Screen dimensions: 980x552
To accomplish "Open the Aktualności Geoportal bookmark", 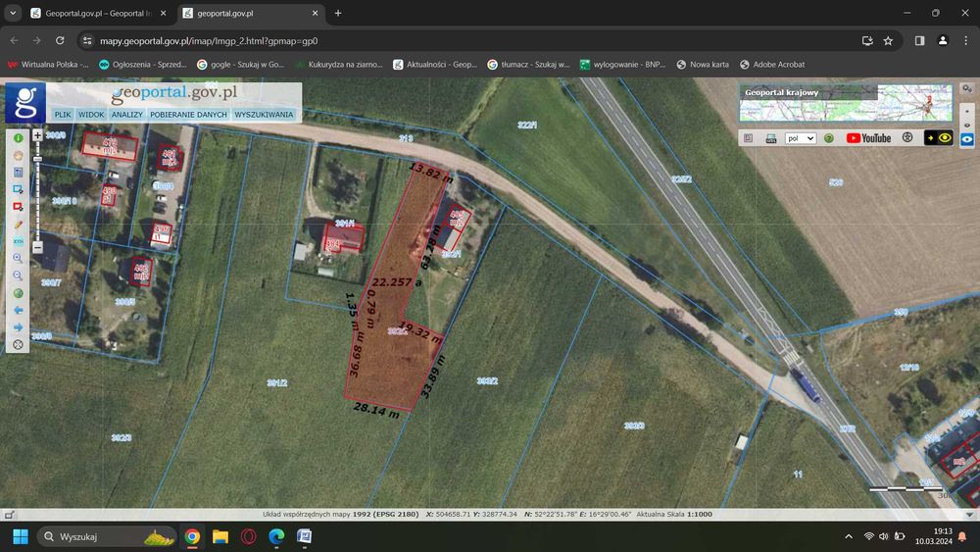I will (x=435, y=65).
